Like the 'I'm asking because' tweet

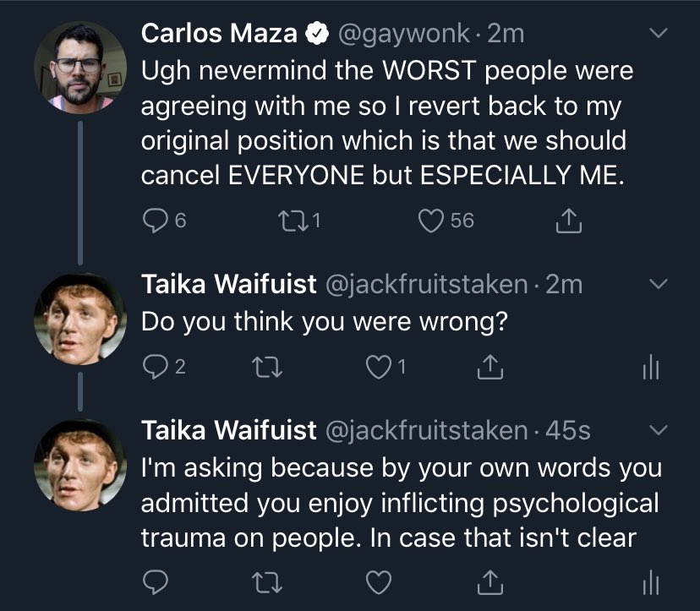pyautogui.click(x=381, y=581)
